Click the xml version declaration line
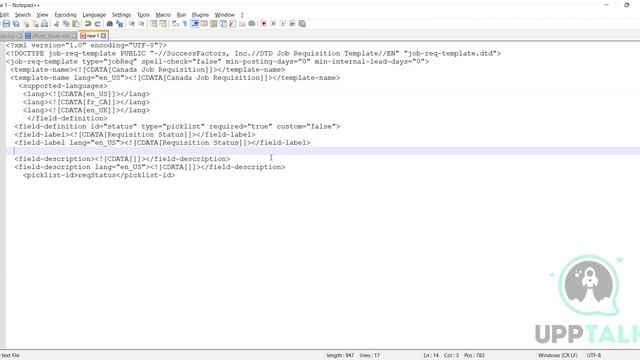The image size is (640, 360). [86, 45]
